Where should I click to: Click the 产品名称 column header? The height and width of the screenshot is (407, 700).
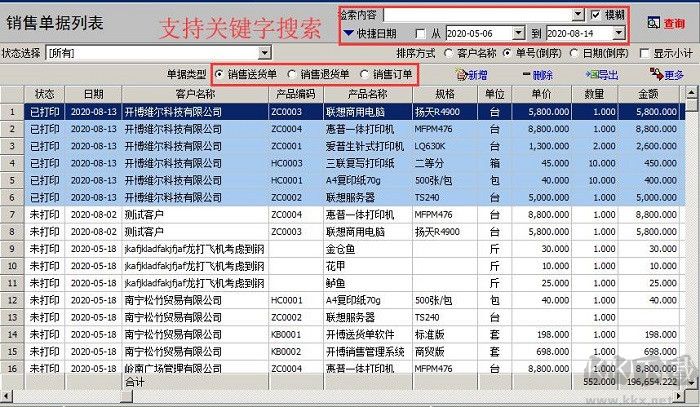pos(368,94)
